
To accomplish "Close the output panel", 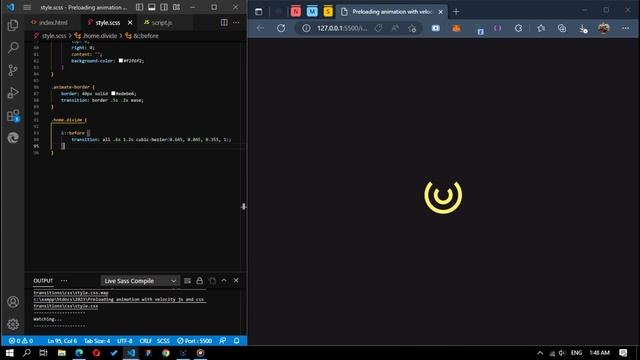I will click(236, 281).
